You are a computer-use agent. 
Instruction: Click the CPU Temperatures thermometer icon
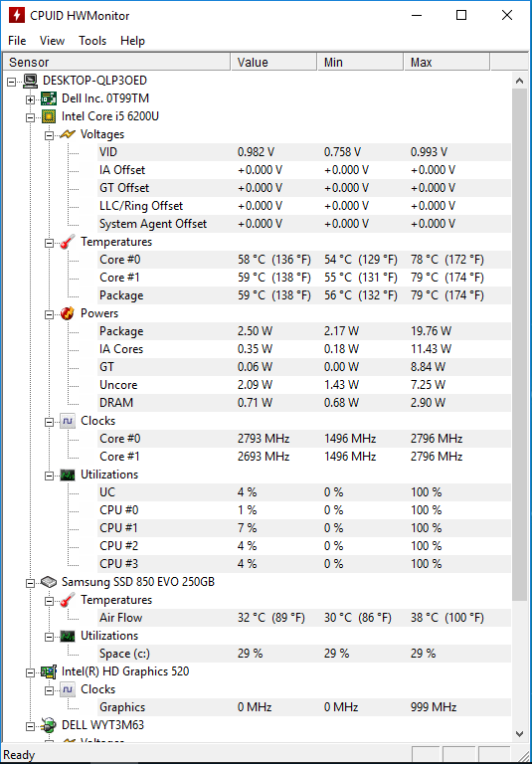tap(68, 242)
